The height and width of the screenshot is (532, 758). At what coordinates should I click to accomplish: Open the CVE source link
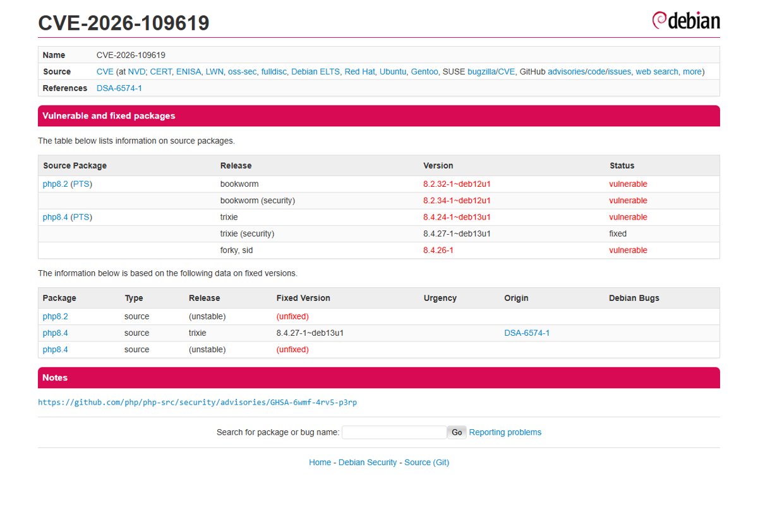[105, 72]
